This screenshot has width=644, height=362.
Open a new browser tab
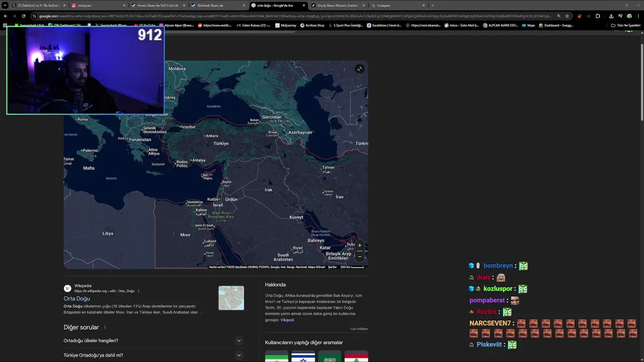[x=432, y=5]
